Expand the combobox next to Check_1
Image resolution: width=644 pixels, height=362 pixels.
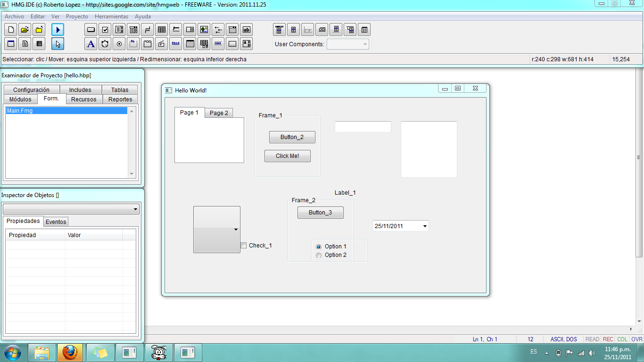pyautogui.click(x=237, y=230)
